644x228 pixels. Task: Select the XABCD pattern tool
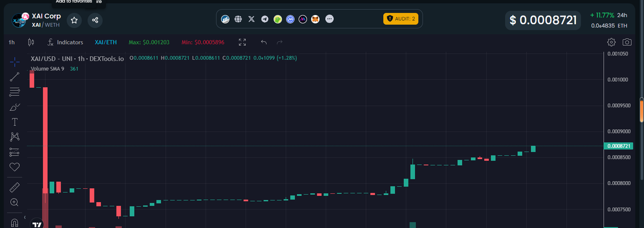[x=14, y=137]
